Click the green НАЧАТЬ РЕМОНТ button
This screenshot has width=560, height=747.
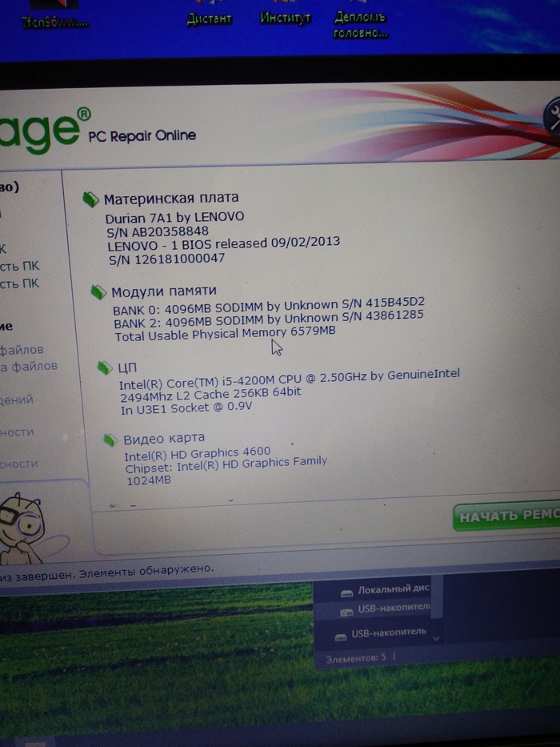pos(506,516)
